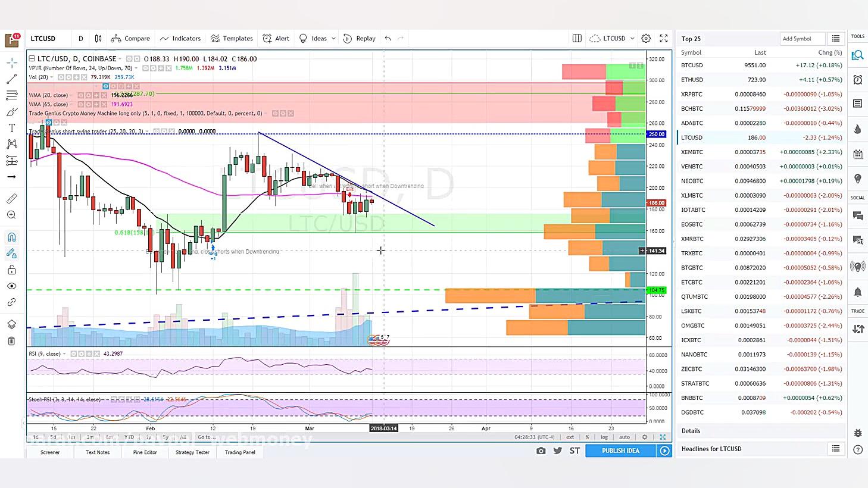Select the brush drawing tool
Screen dimensions: 868x488
tap(11, 112)
